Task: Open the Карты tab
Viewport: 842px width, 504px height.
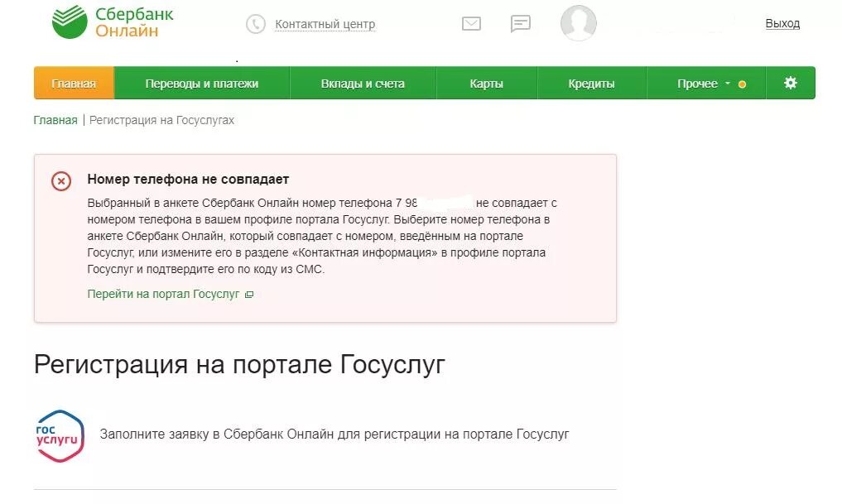Action: pyautogui.click(x=487, y=84)
